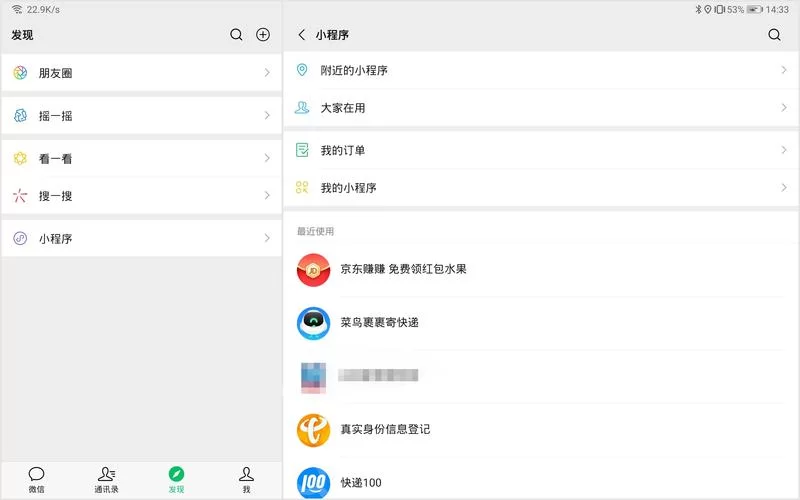Open 附近的小程序 label
Image resolution: width=800 pixels, height=500 pixels.
pos(354,70)
